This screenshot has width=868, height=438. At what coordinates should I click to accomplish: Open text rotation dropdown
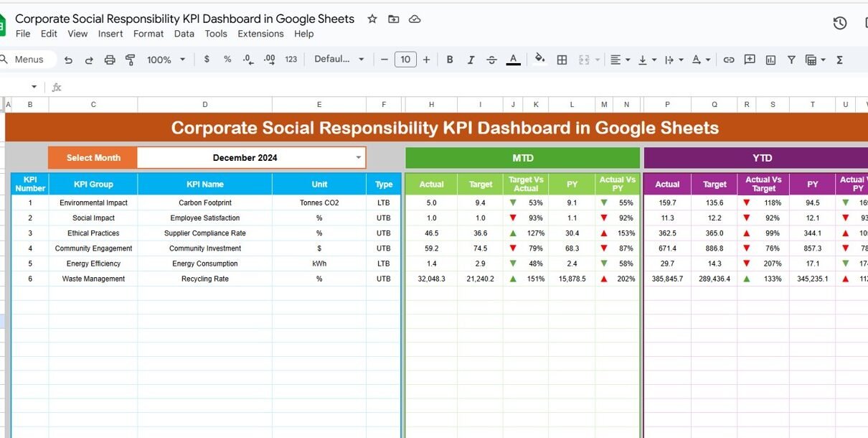(x=701, y=60)
